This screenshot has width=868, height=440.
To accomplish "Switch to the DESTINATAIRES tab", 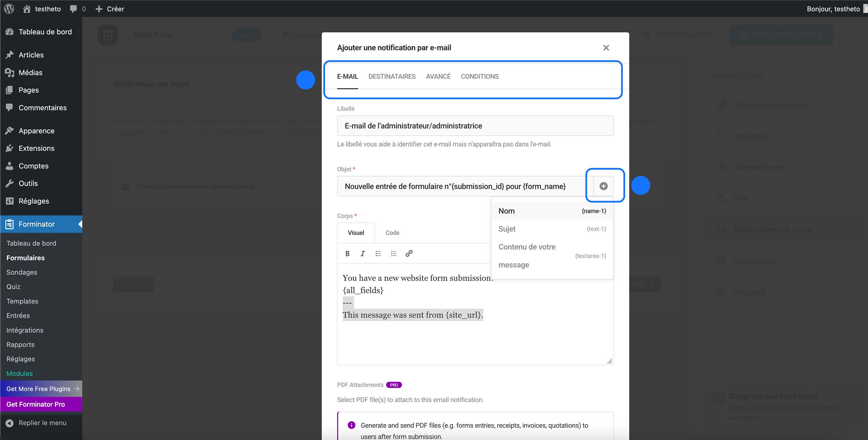I will point(392,76).
